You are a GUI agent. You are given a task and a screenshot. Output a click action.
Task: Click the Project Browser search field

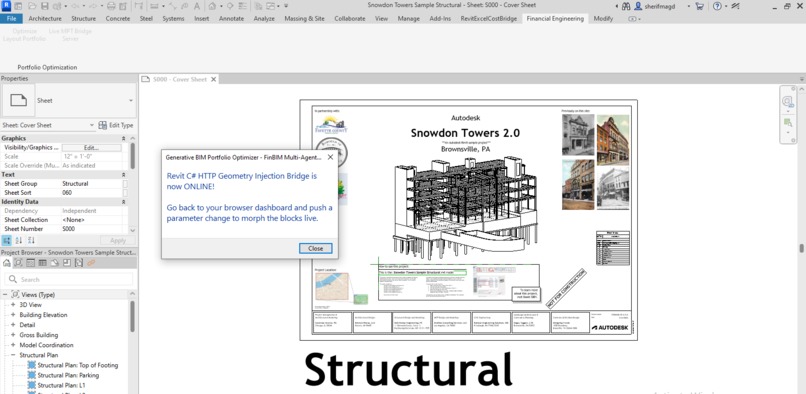[x=69, y=279]
